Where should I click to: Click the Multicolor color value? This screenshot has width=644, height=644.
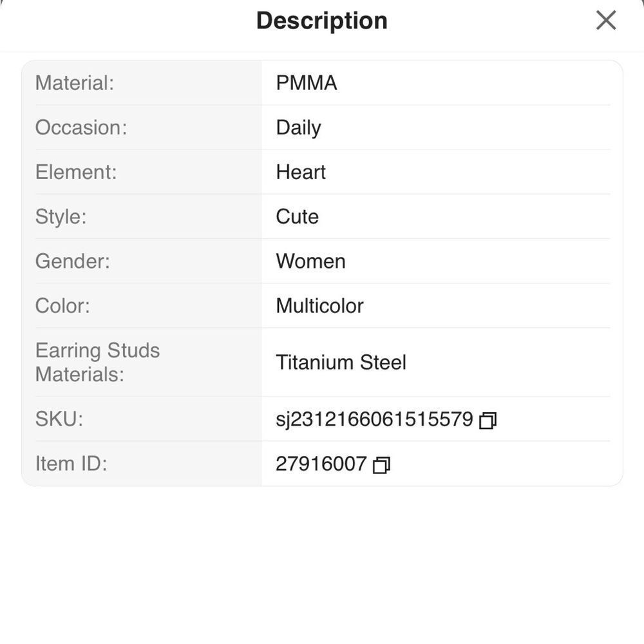tap(319, 305)
